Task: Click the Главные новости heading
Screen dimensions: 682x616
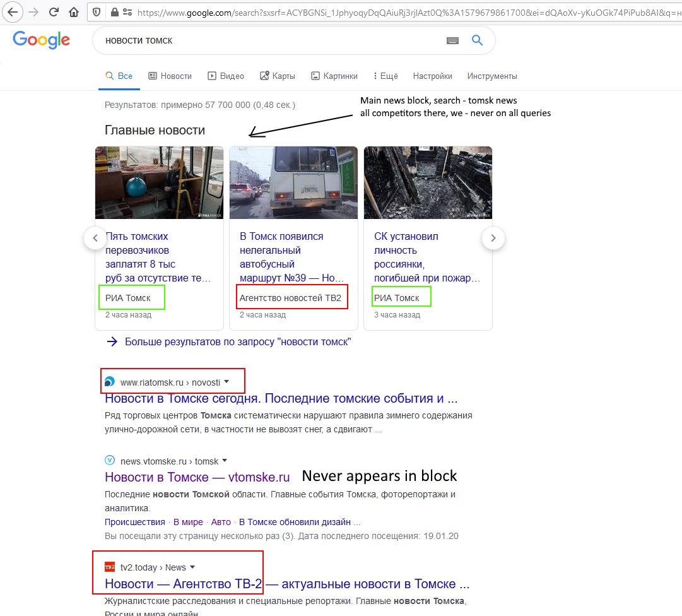Action: pos(155,130)
